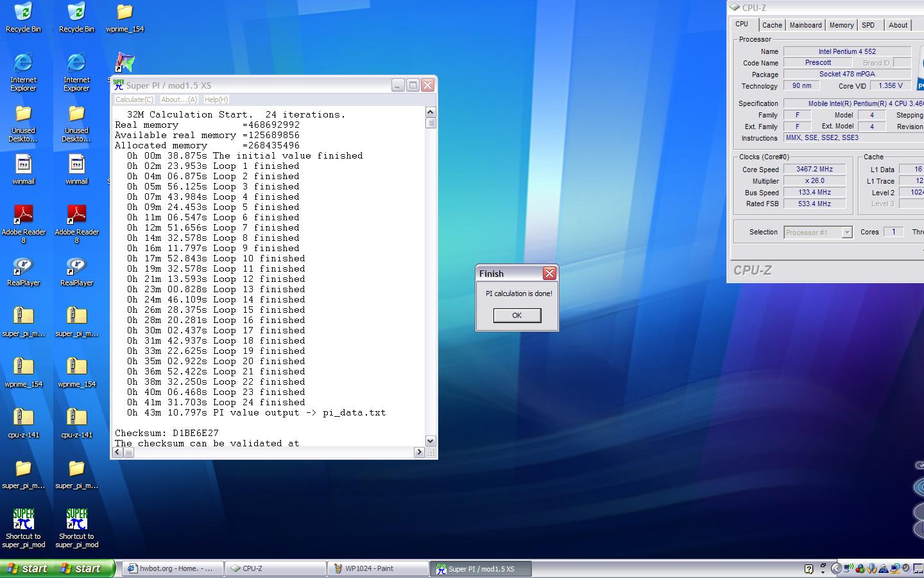This screenshot has width=924, height=578.
Task: Click the 'PI value output -> pi_data.txt' line
Action: point(256,412)
